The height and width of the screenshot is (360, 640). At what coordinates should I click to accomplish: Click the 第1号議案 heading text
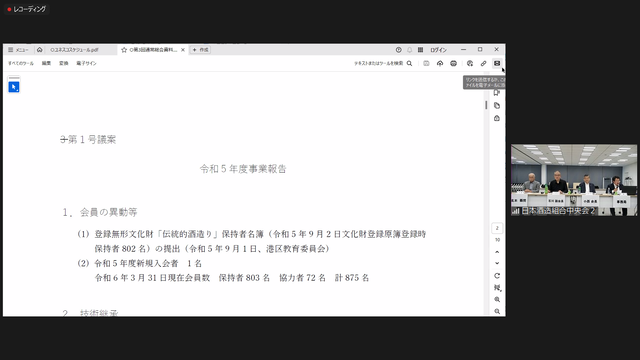[92, 140]
